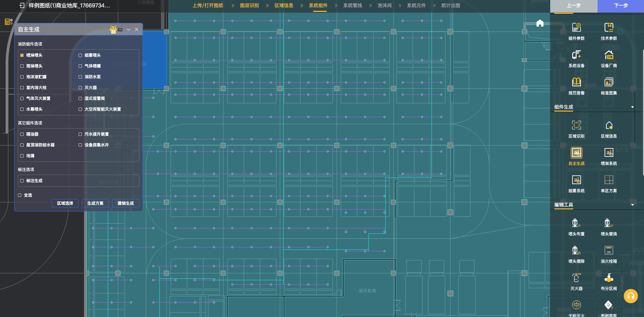Collapse the 组件生成 section arrow
644x317 pixels.
point(632,107)
